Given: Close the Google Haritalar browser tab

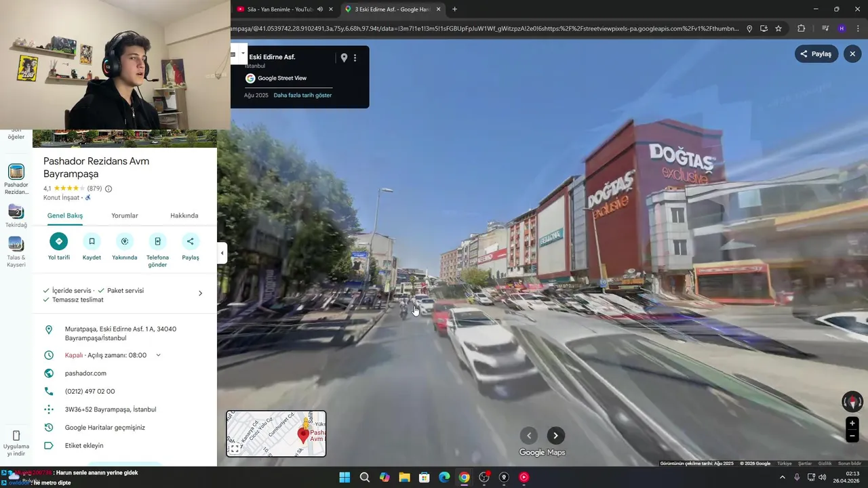Looking at the screenshot, I should pyautogui.click(x=438, y=9).
